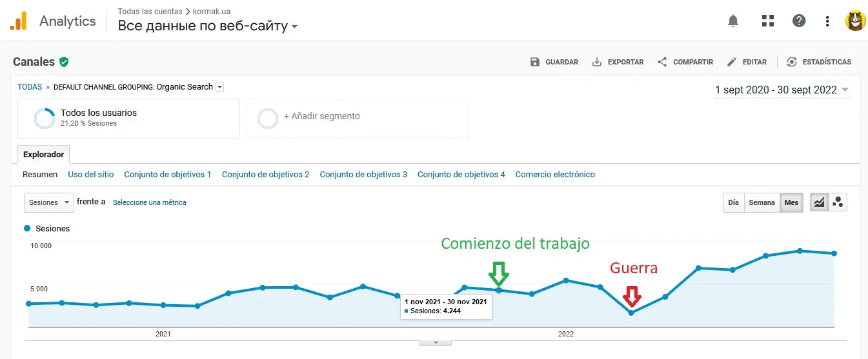The image size is (868, 359).
Task: Switch to the line chart view
Action: [819, 202]
